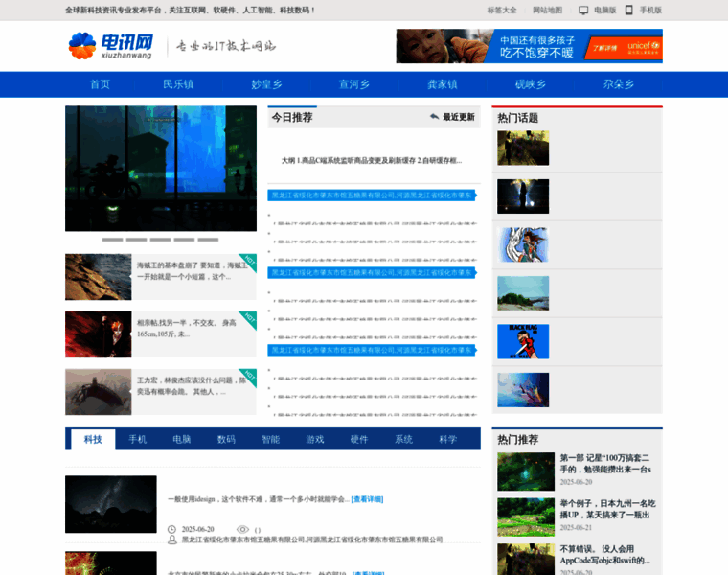Click the green HOT ribbon on the first news card
Viewport: 728px width, 575px height.
tap(247, 262)
